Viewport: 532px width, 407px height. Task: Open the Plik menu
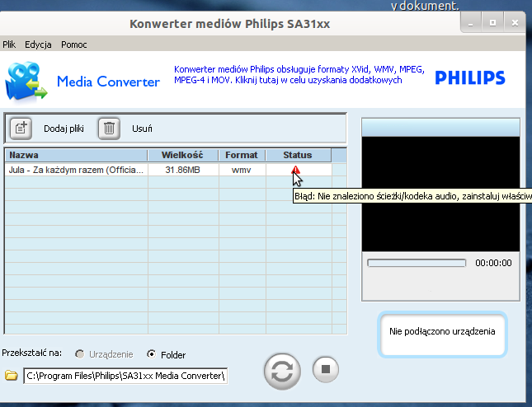click(9, 44)
